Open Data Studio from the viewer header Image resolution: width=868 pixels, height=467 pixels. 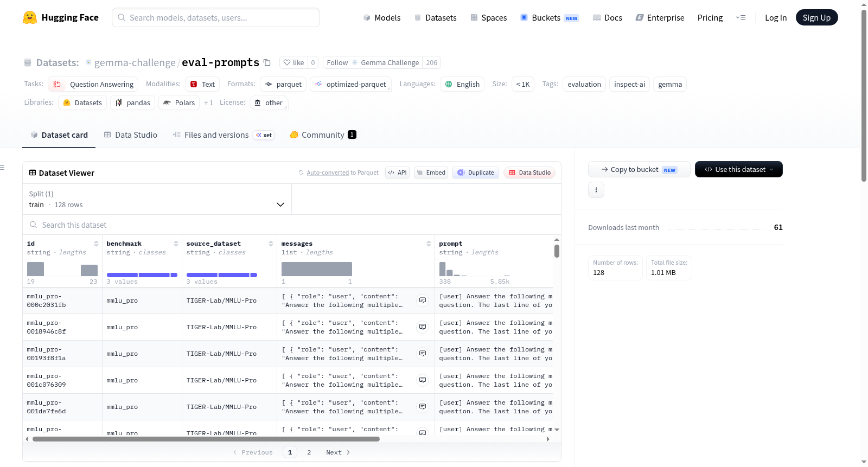pos(529,172)
